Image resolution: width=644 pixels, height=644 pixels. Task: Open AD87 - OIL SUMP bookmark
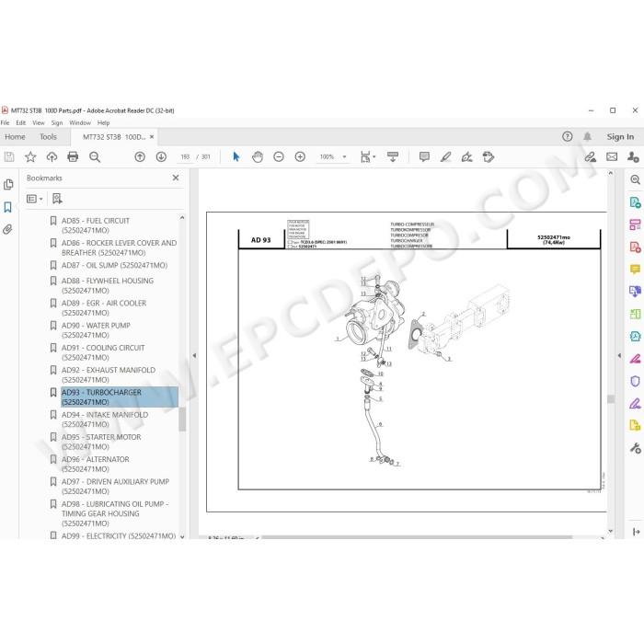pyautogui.click(x=115, y=265)
